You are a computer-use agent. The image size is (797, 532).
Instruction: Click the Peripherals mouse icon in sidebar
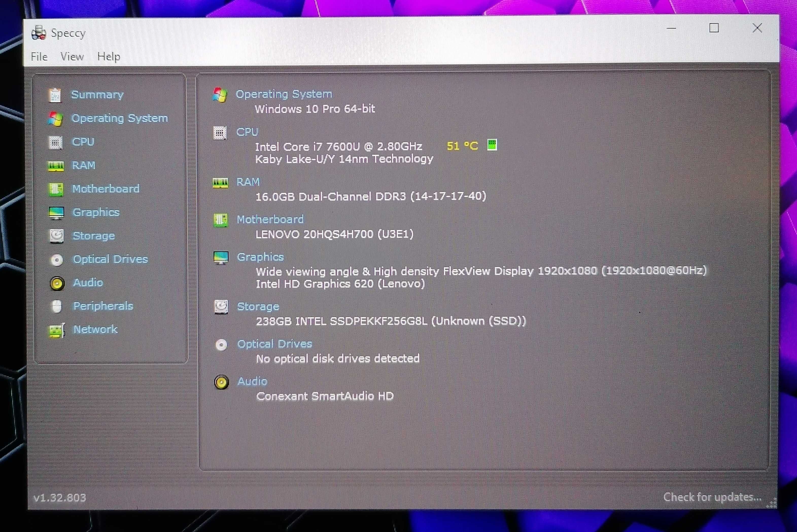57,306
